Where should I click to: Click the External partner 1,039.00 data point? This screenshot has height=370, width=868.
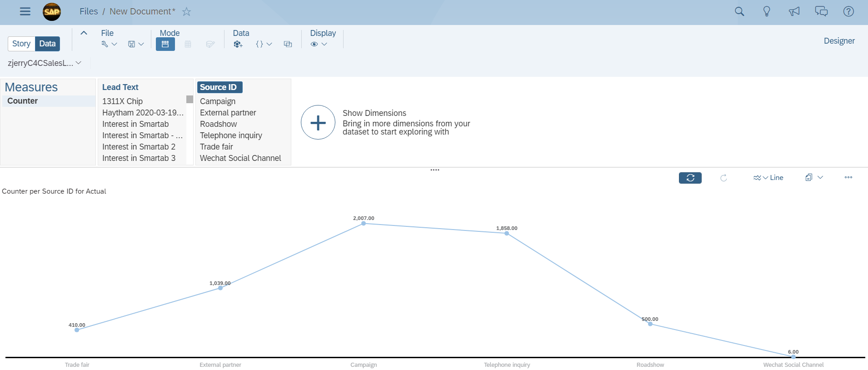coord(220,288)
